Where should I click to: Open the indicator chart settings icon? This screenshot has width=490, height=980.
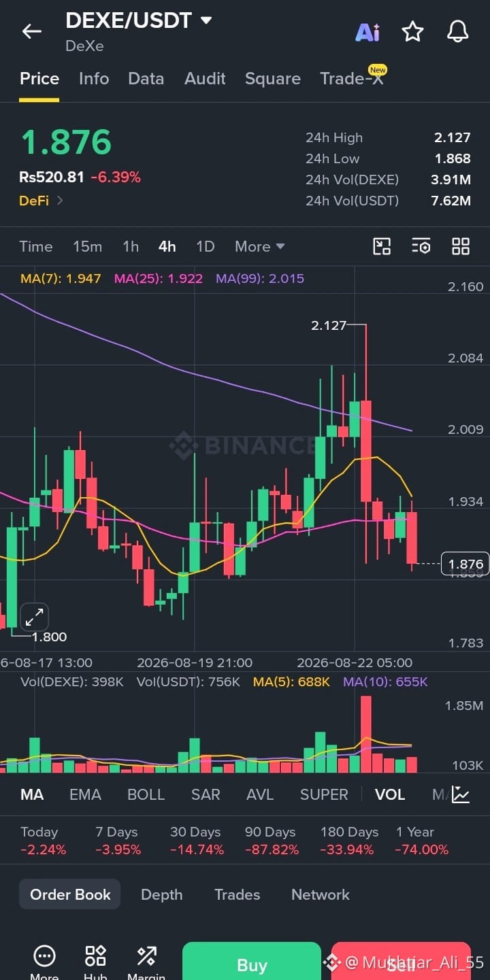click(x=461, y=794)
